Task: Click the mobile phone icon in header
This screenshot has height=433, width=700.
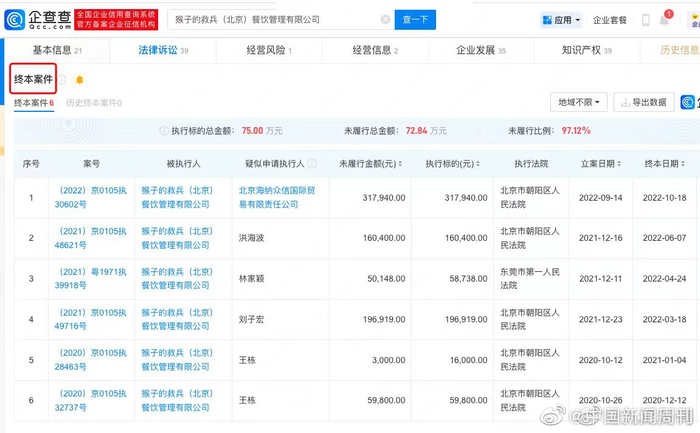Action: click(x=645, y=20)
